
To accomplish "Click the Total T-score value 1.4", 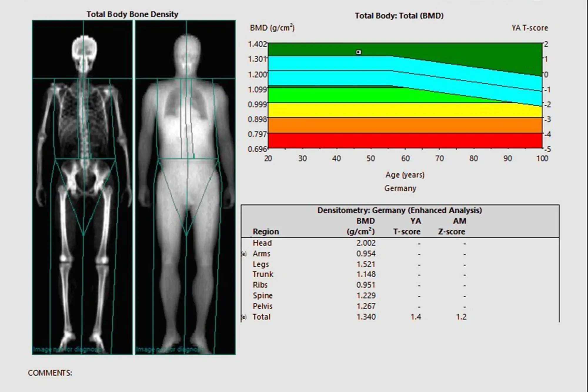I will coord(416,317).
